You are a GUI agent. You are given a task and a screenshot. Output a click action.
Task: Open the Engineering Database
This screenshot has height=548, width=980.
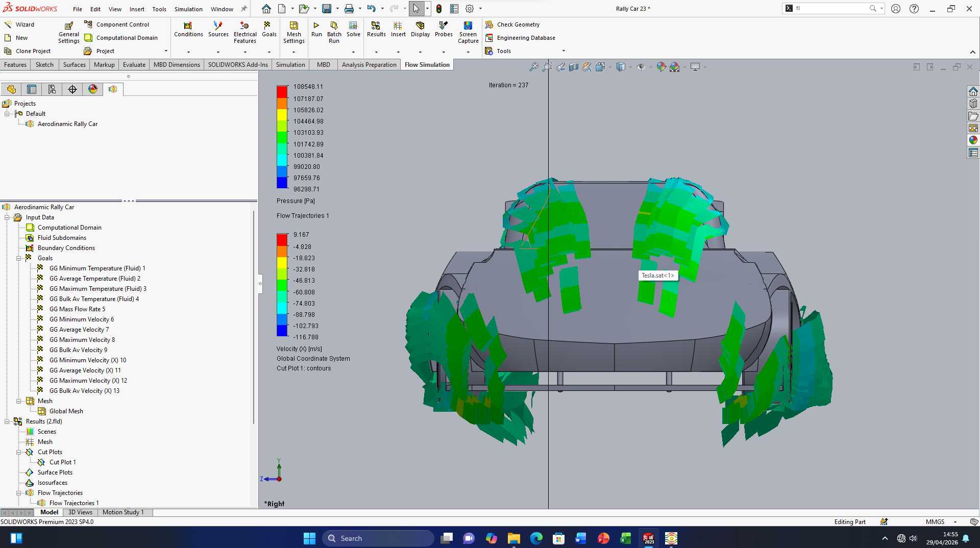[520, 38]
